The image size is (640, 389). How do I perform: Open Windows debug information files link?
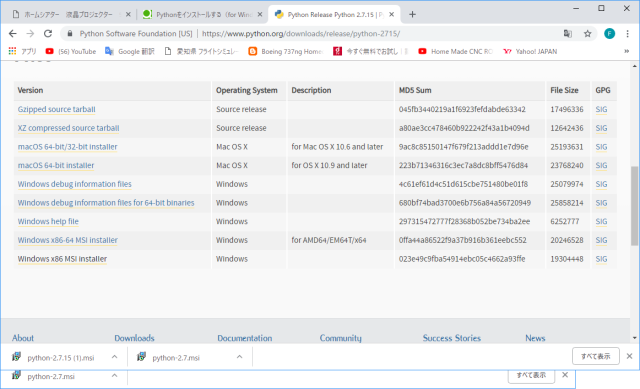point(74,184)
